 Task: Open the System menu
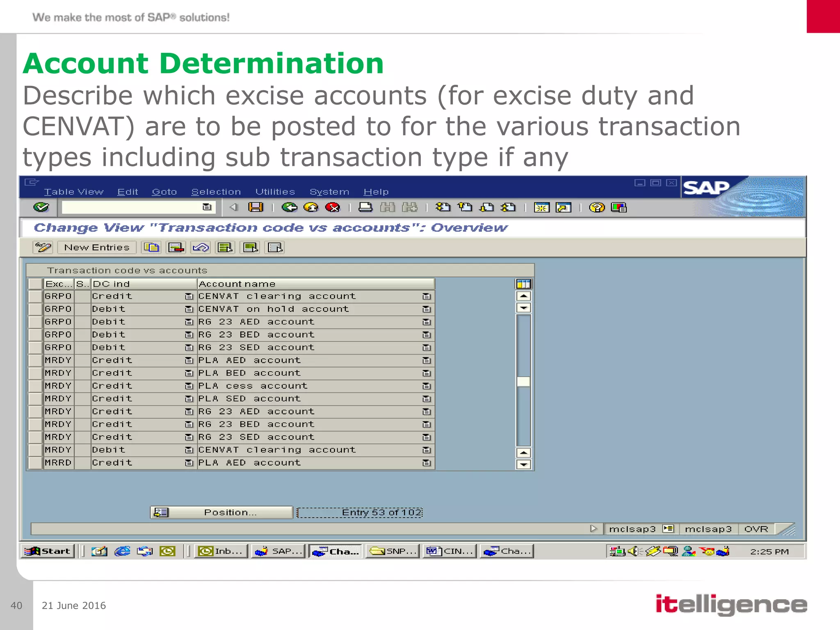pos(329,192)
